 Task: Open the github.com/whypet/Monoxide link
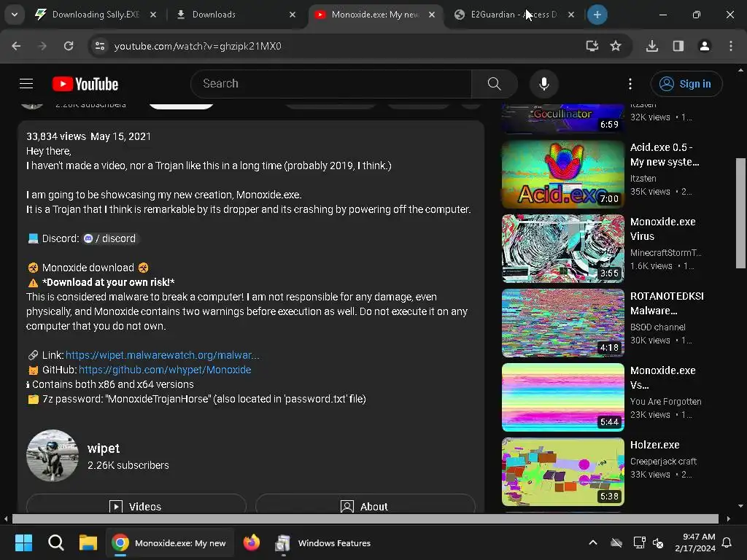[165, 370]
